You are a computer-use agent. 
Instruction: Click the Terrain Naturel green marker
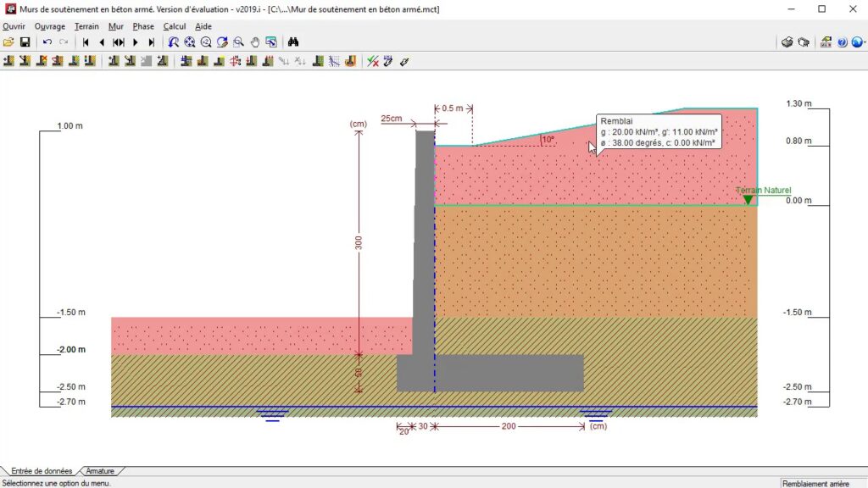tap(748, 199)
